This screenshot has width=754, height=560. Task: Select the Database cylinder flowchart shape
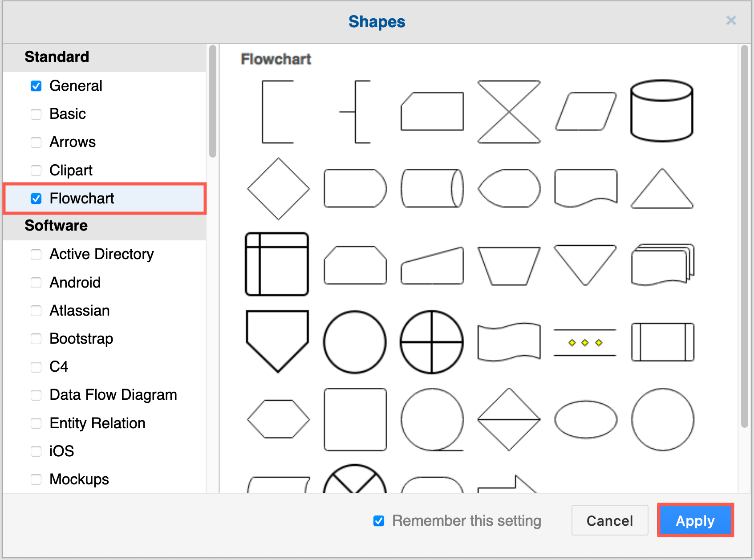pyautogui.click(x=662, y=110)
